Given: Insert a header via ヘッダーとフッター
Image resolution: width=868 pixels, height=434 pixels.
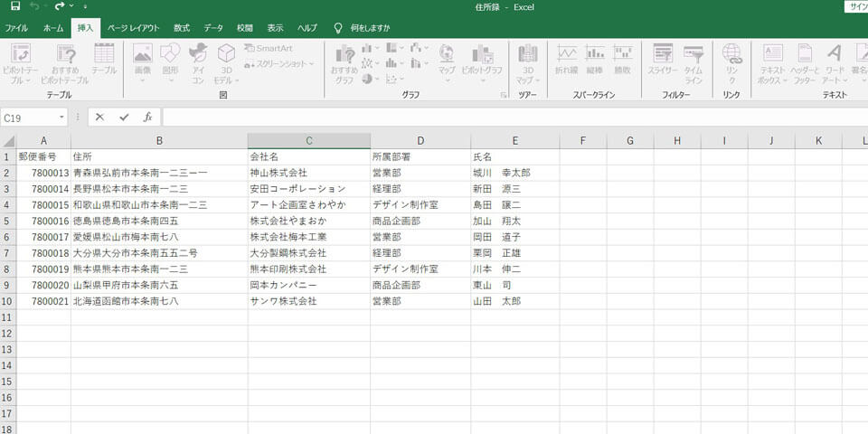Looking at the screenshot, I should click(x=803, y=61).
